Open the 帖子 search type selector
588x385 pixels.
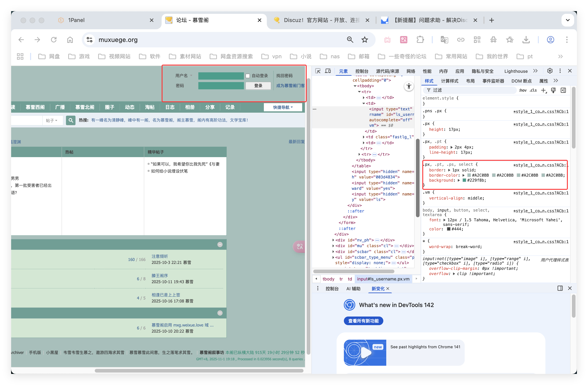(52, 120)
